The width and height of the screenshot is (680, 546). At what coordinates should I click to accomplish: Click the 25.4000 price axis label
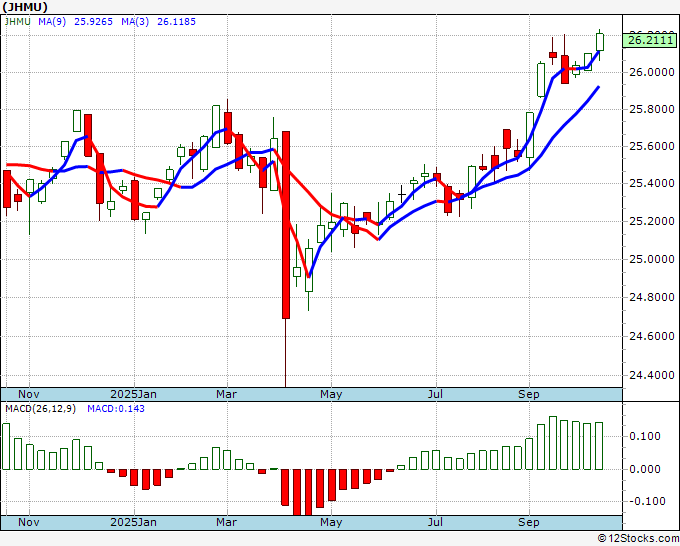652,183
